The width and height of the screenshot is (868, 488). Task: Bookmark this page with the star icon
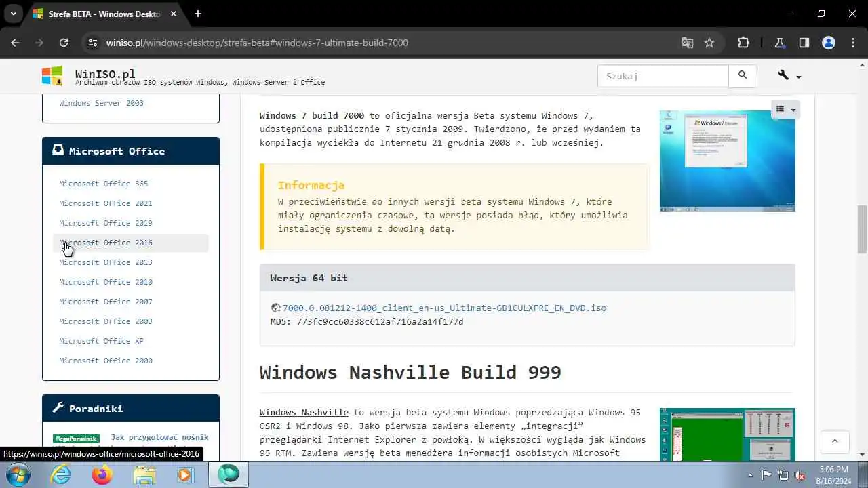tap(709, 43)
